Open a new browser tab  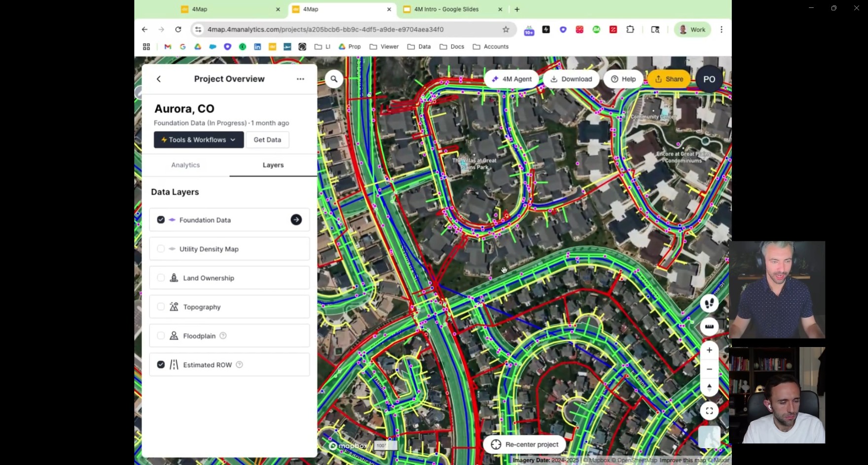pyautogui.click(x=517, y=9)
